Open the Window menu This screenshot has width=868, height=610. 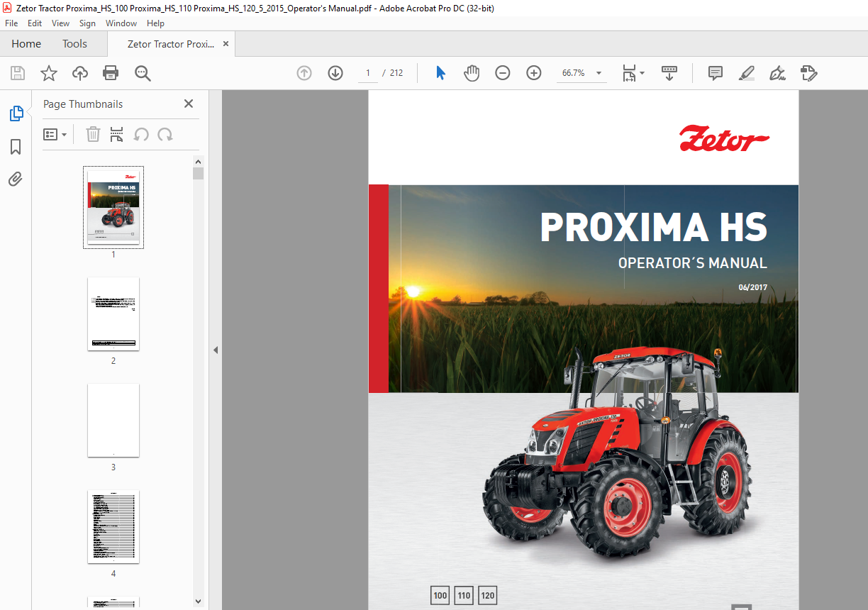[x=121, y=23]
